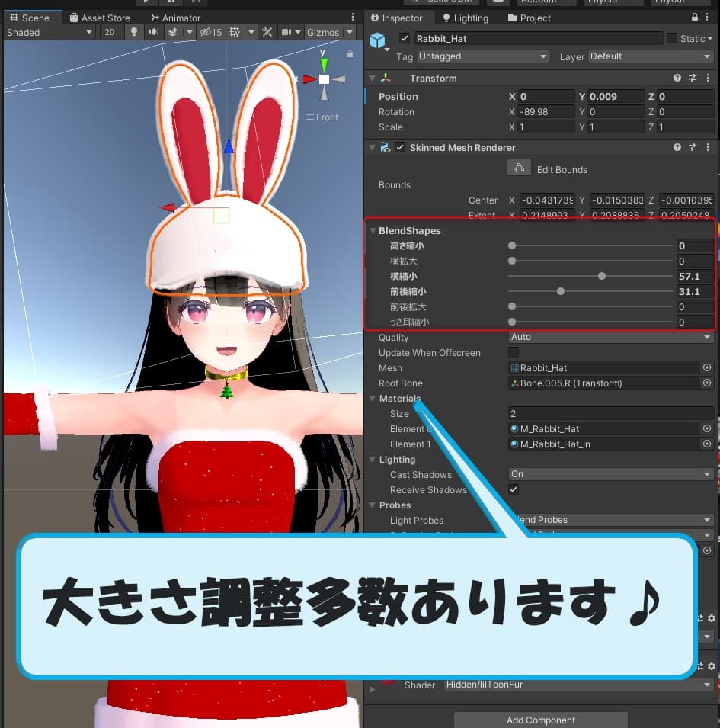Select the component tools icon in Scene toolbar
The image size is (720, 728).
click(x=267, y=32)
